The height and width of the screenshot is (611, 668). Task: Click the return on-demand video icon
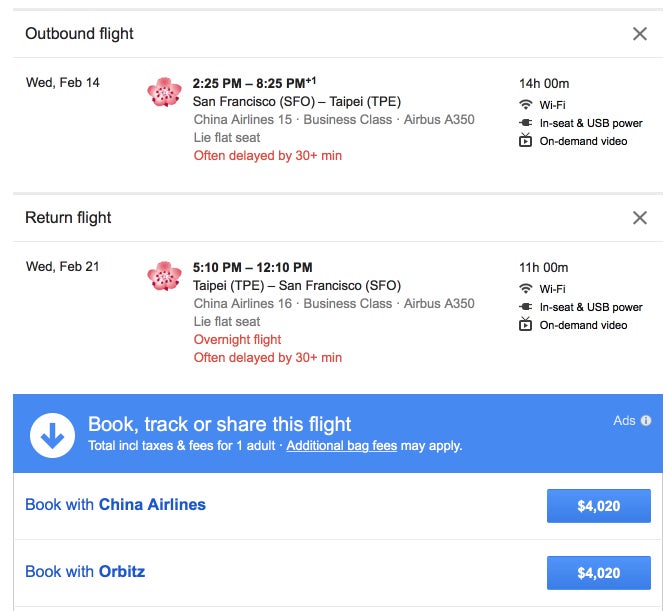pyautogui.click(x=526, y=325)
